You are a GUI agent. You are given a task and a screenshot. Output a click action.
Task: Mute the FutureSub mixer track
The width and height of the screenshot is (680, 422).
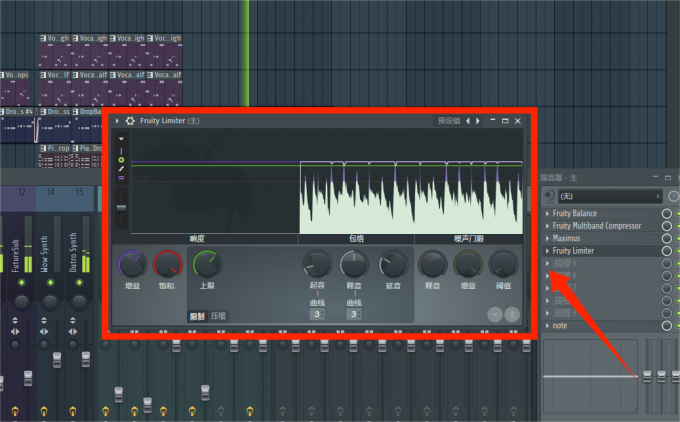click(x=21, y=283)
